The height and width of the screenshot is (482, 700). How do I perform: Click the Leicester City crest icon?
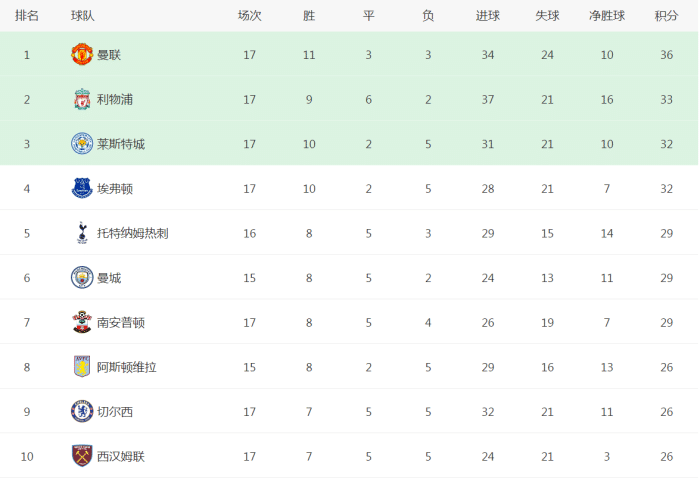click(82, 144)
